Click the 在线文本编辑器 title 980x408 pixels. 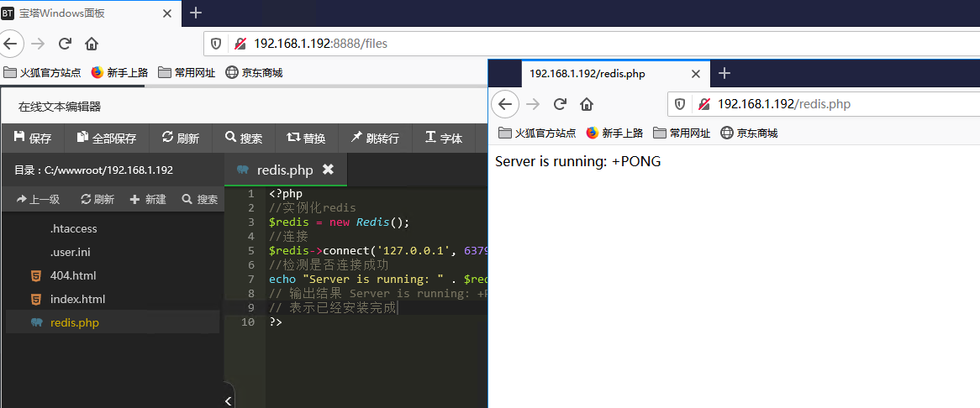[60, 107]
